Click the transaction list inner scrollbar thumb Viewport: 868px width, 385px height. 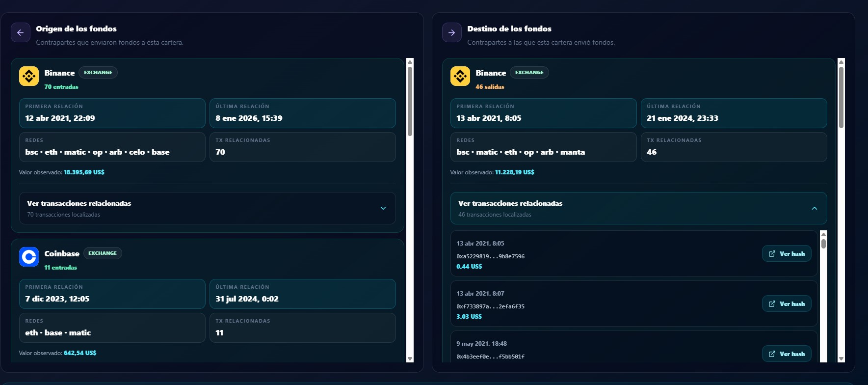coord(824,244)
